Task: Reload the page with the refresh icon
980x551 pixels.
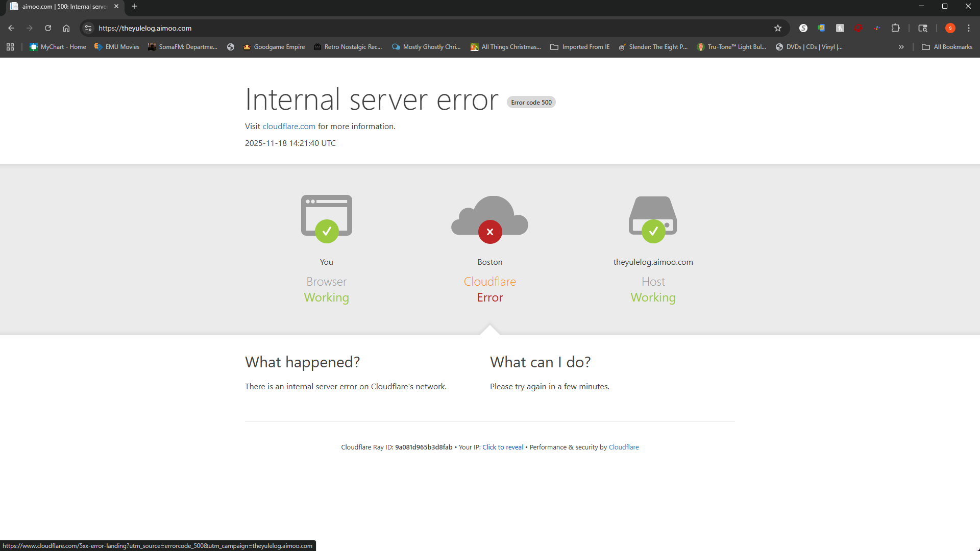Action: point(48,28)
